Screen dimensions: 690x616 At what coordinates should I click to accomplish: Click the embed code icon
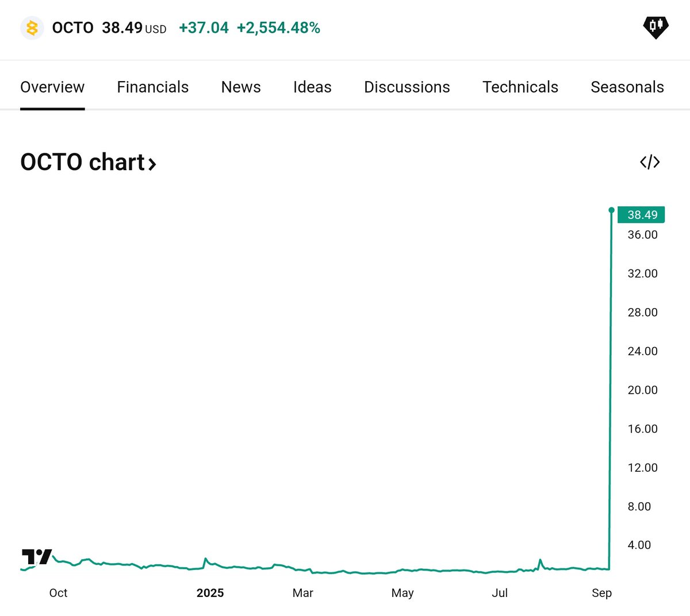pyautogui.click(x=650, y=162)
